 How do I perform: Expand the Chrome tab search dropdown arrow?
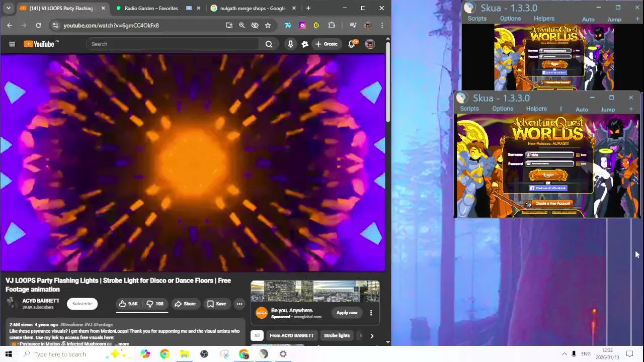pos(9,8)
